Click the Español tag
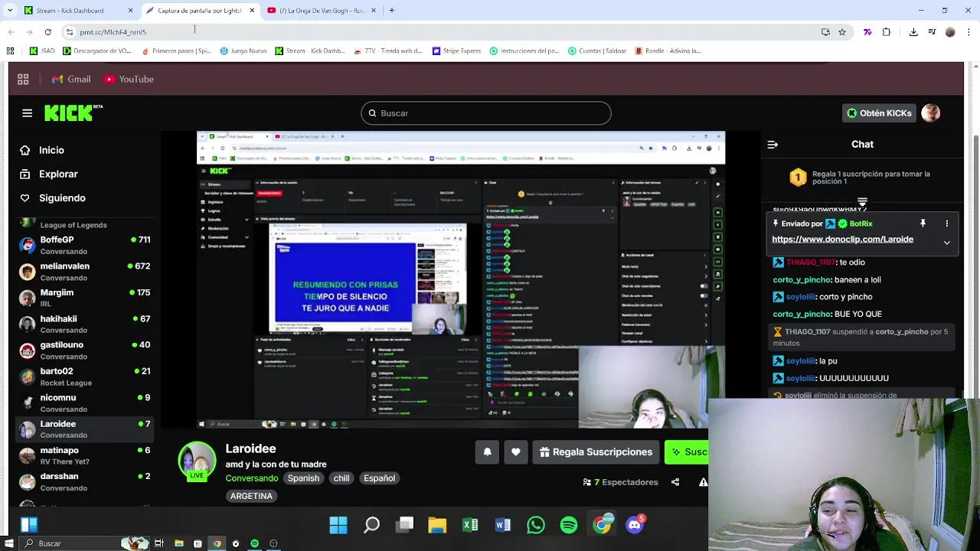This screenshot has width=980, height=551. 380,478
